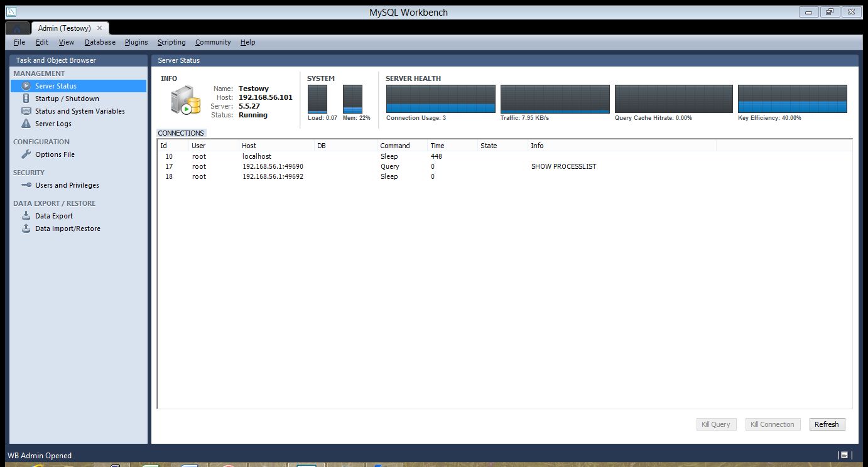Click the SHOW PROCESSLIST info cell
The height and width of the screenshot is (467, 868).
pyautogui.click(x=563, y=166)
